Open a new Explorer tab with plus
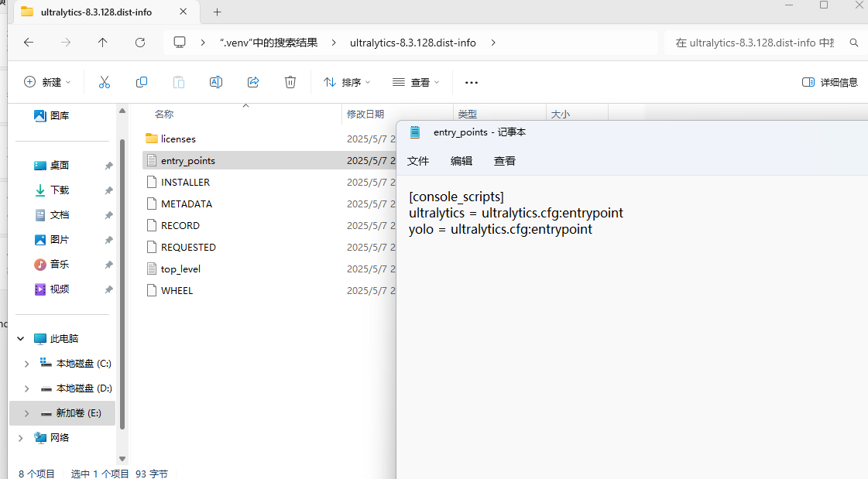The height and width of the screenshot is (479, 868). click(218, 12)
